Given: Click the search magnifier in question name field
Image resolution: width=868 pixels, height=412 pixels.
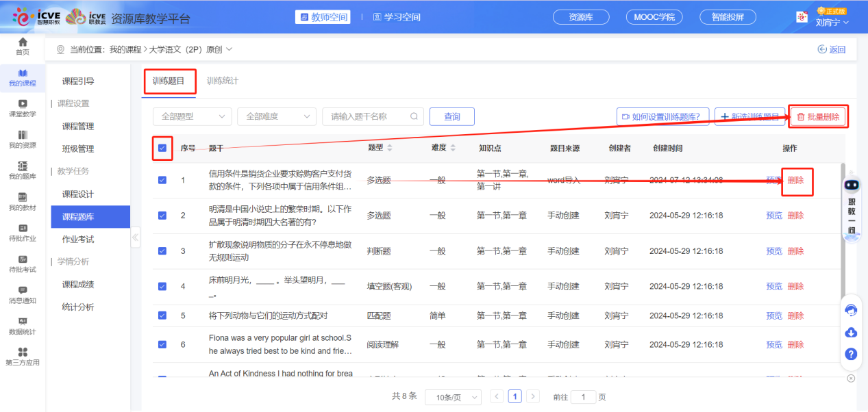Looking at the screenshot, I should click(x=414, y=117).
